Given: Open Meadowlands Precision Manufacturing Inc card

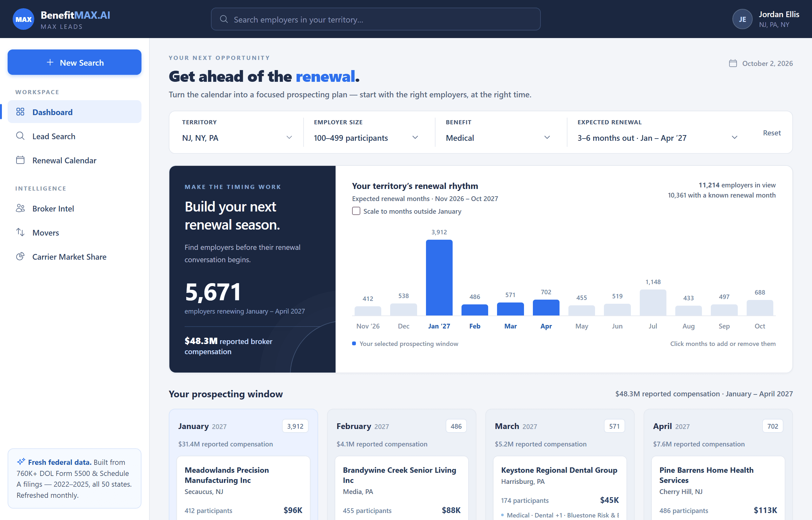Looking at the screenshot, I should [x=243, y=488].
